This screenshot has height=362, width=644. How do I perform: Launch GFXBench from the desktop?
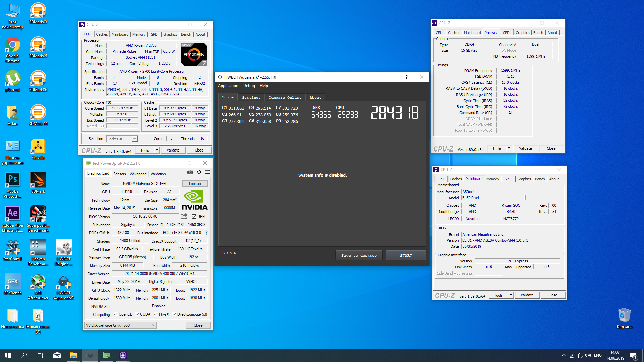[x=12, y=284]
